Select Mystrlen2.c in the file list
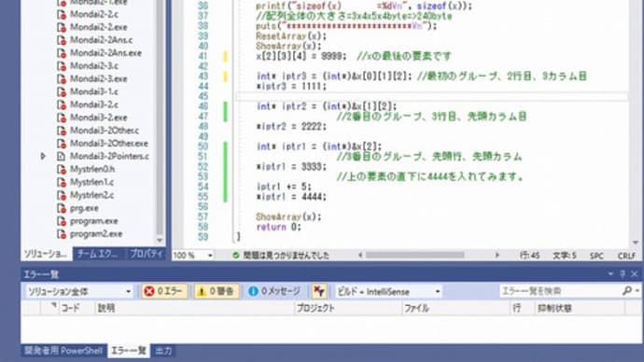 click(x=91, y=195)
